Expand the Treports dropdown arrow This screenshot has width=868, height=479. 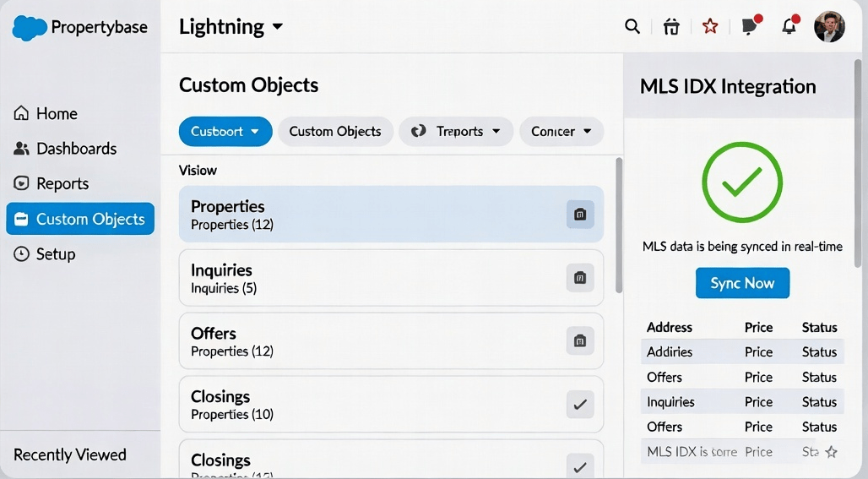496,131
